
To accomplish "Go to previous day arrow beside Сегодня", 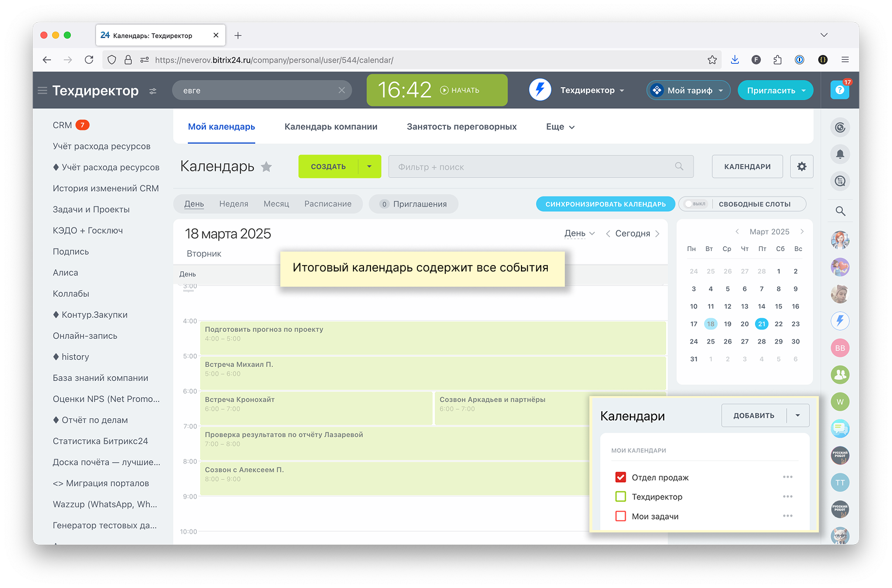I will (x=608, y=233).
